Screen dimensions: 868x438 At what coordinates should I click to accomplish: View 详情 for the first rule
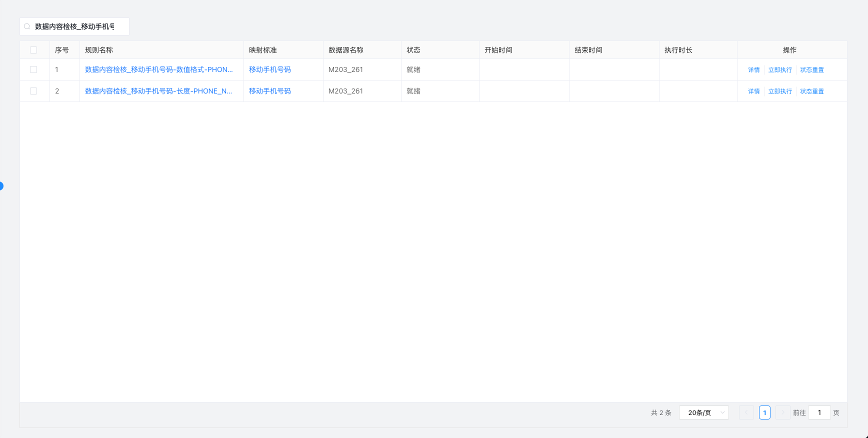[x=753, y=70]
